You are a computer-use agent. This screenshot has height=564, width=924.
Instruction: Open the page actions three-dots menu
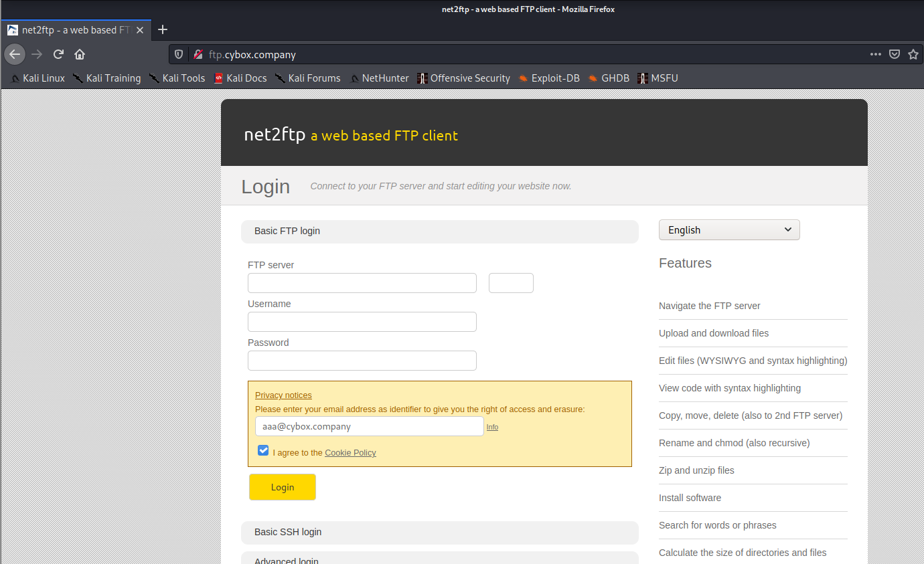(875, 54)
